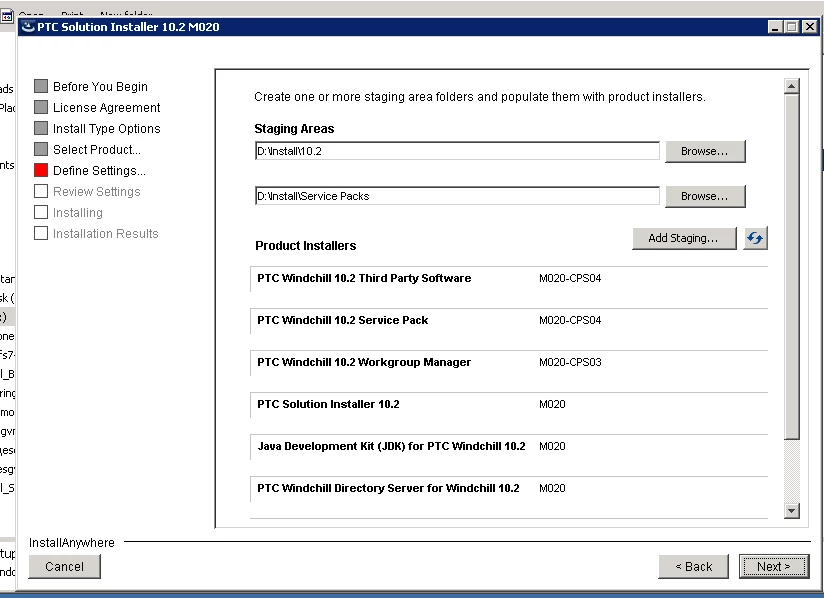Image resolution: width=824 pixels, height=598 pixels.
Task: Click PTC Solution Installer 10.2 row
Action: (509, 405)
